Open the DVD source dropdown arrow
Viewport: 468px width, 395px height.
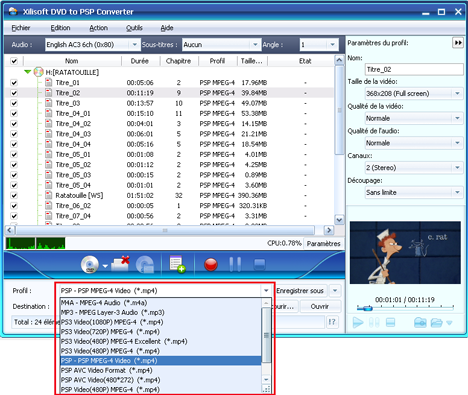[x=105, y=266]
